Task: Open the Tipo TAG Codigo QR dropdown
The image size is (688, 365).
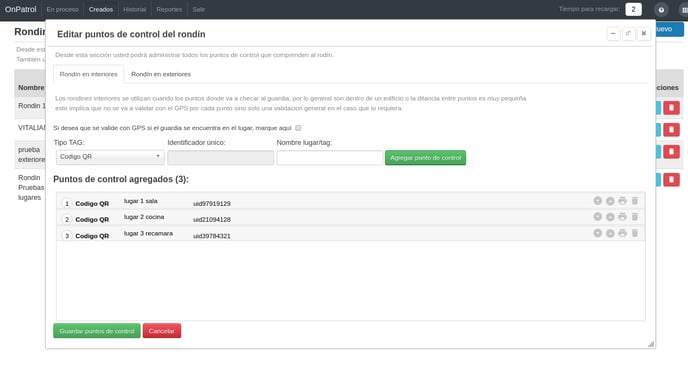Action: tap(110, 157)
